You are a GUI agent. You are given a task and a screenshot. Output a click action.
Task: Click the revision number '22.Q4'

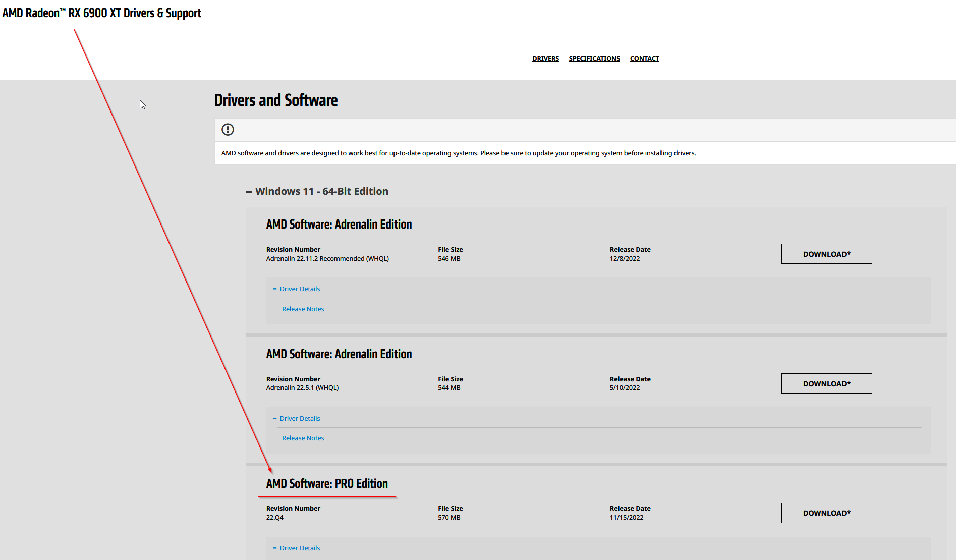click(275, 518)
